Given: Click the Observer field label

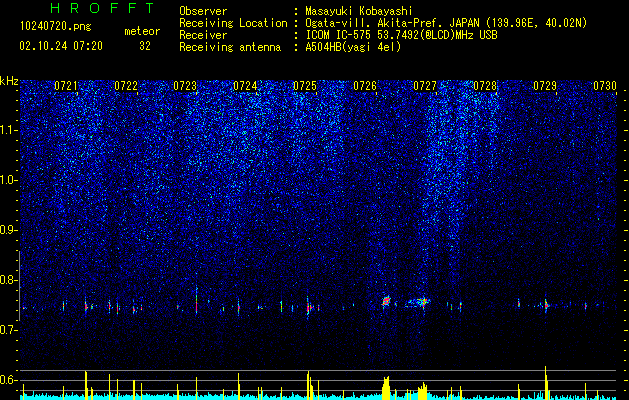Looking at the screenshot, I should tap(203, 11).
